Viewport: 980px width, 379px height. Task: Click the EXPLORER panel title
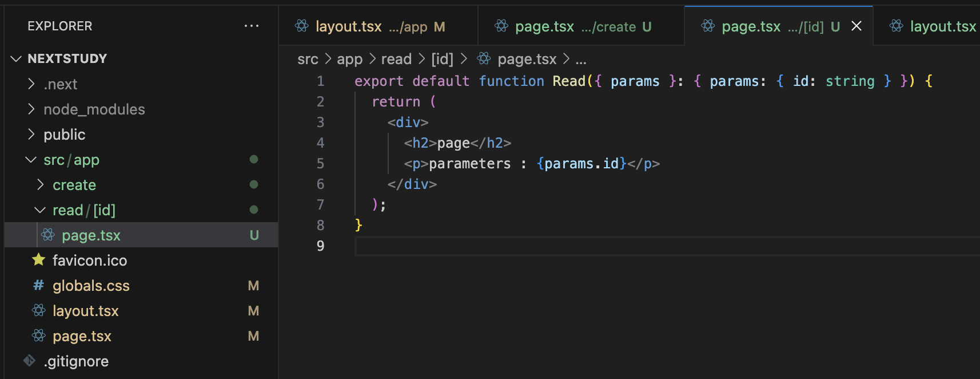click(x=60, y=26)
